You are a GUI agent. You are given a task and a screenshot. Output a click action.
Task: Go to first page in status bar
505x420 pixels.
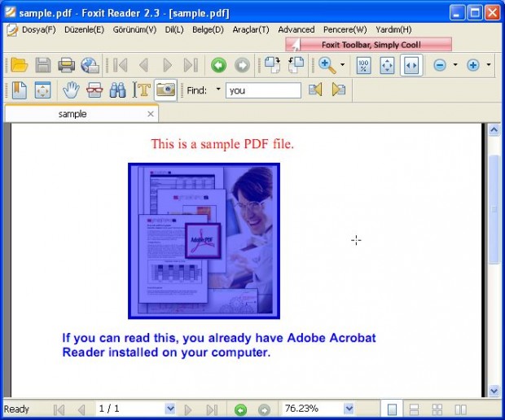pos(59,409)
